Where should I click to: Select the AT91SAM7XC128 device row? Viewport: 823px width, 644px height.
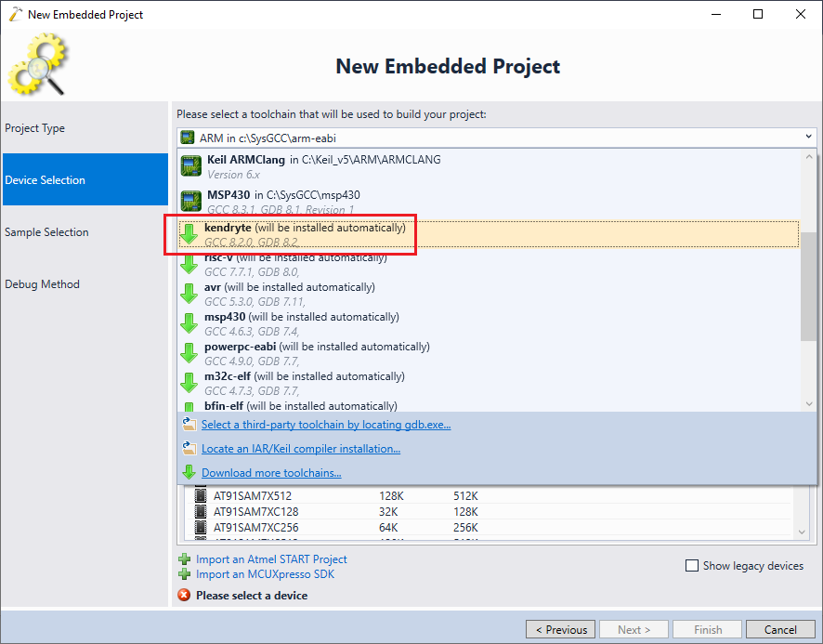[488, 512]
